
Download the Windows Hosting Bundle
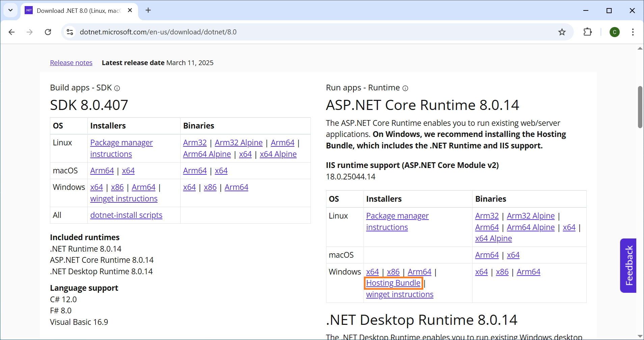(x=393, y=283)
